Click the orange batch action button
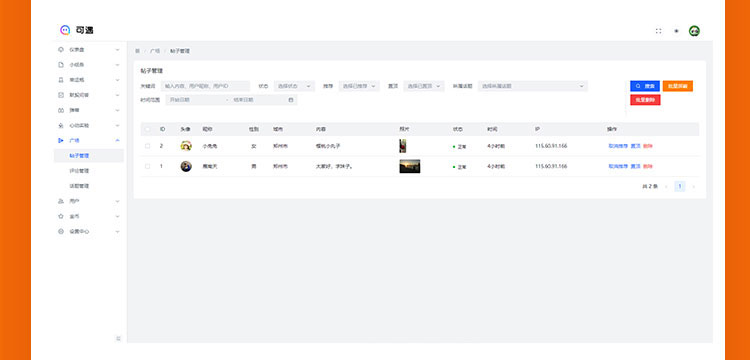 point(678,86)
